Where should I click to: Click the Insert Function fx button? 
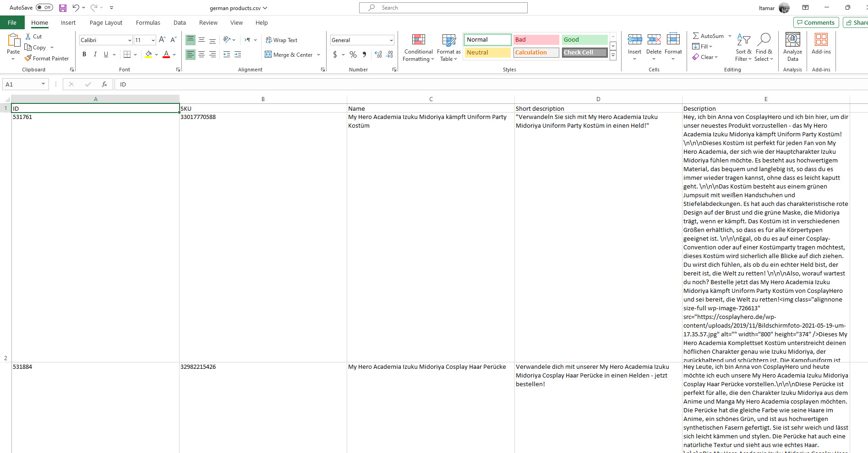[x=104, y=84]
